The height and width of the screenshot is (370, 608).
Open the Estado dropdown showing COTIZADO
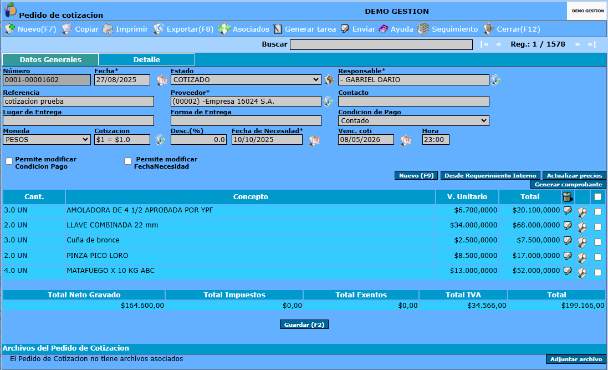click(246, 80)
